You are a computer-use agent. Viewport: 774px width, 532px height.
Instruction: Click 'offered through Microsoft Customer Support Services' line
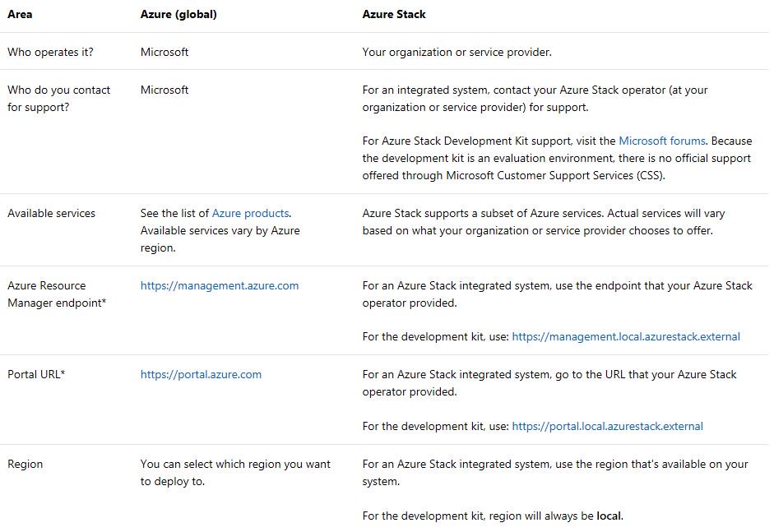(513, 176)
